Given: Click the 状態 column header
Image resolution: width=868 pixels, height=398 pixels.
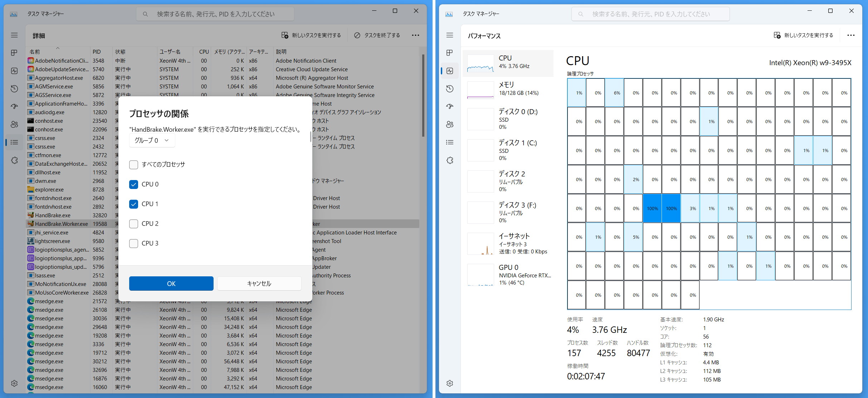Looking at the screenshot, I should point(135,52).
